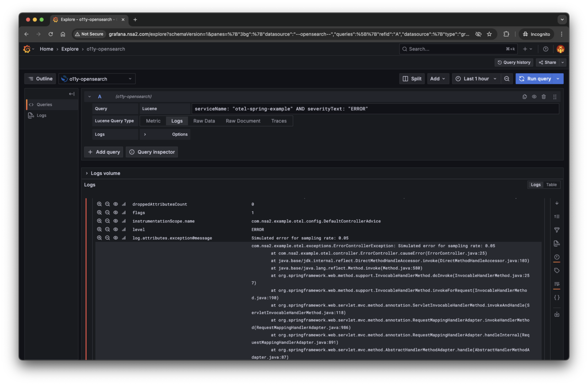Viewport: 588px width, 385px height.
Task: Select Metric query type
Action: (x=153, y=121)
